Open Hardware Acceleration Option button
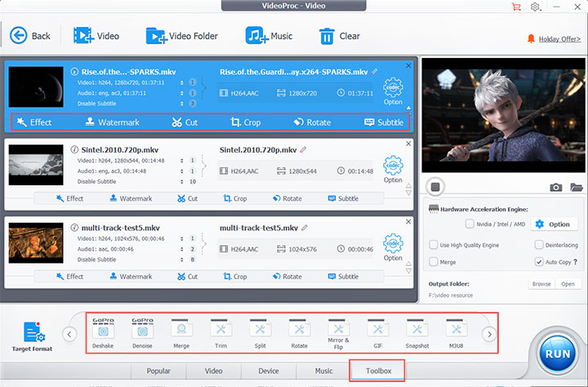The image size is (588, 387). [x=554, y=225]
